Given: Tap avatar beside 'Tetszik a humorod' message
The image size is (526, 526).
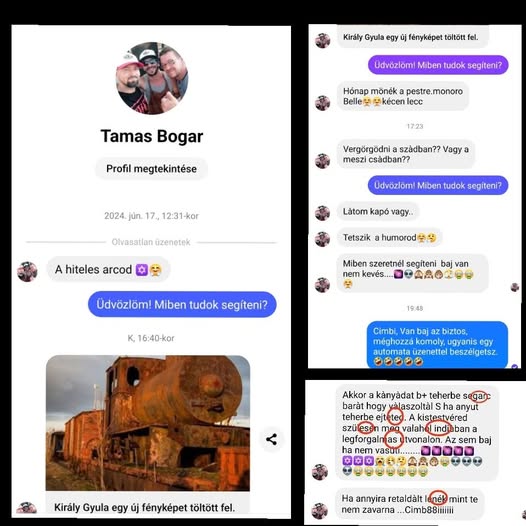Looking at the screenshot, I should point(322,239).
